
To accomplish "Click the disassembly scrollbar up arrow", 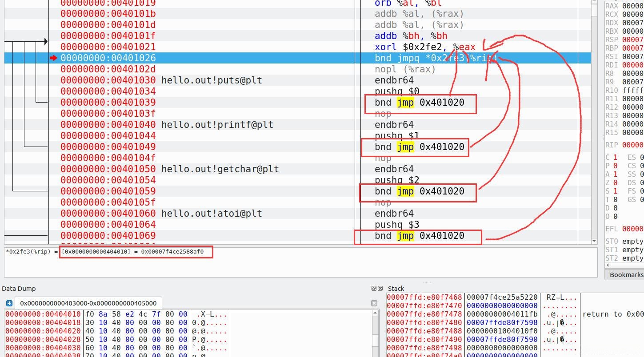I will pyautogui.click(x=594, y=2).
